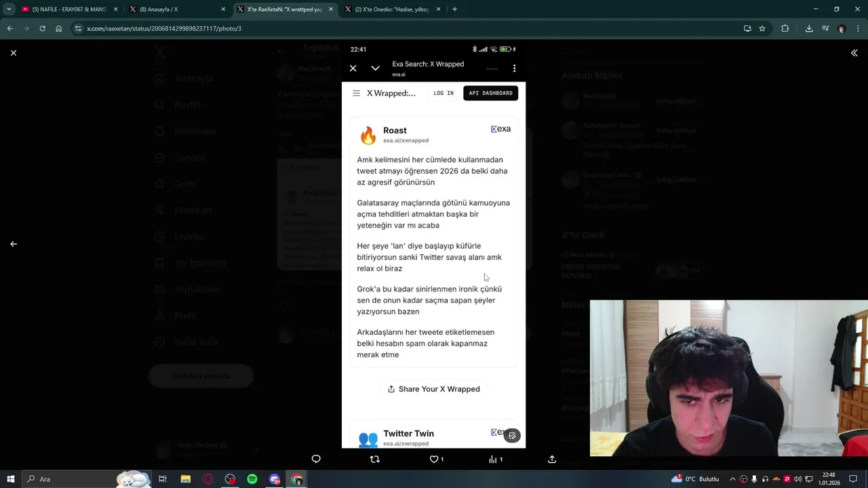
Task: Open the volume control in tray
Action: (x=798, y=479)
